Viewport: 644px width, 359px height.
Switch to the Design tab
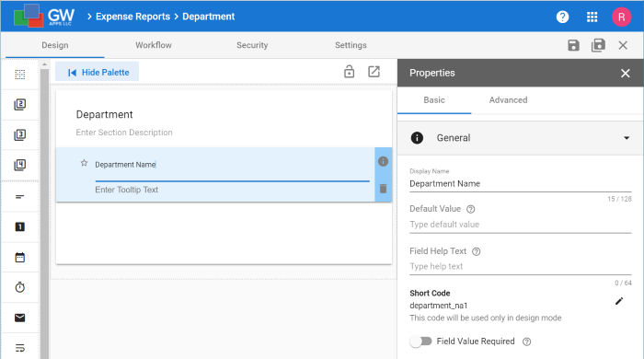54,45
